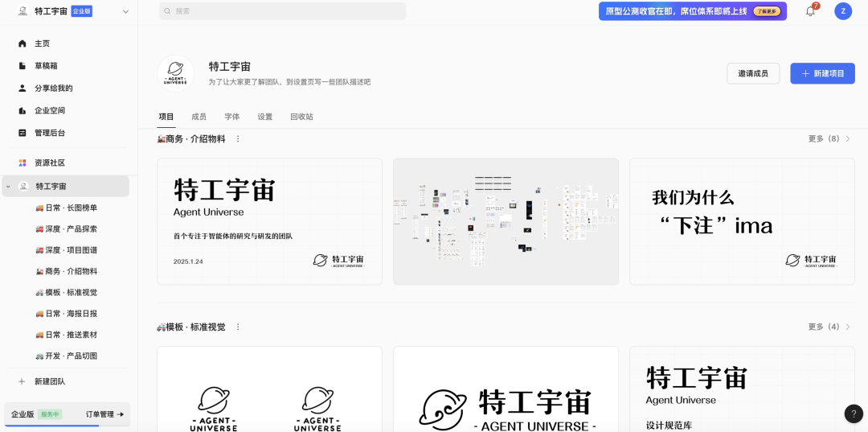Screen dimensions: 868x432
Task: Open the gray canvas overview thumbnail
Action: pos(506,221)
